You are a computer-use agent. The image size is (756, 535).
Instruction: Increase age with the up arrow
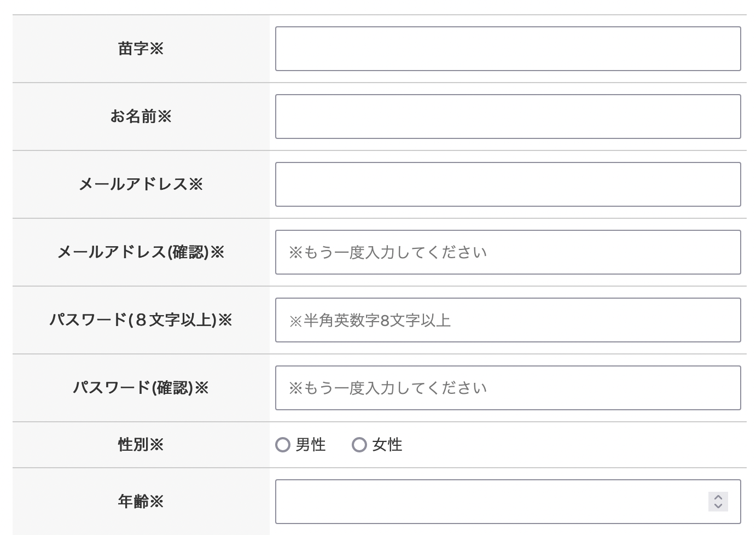click(718, 497)
